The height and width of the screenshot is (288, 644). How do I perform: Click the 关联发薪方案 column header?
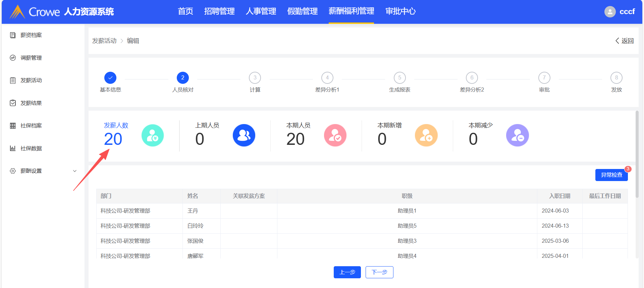click(x=249, y=196)
